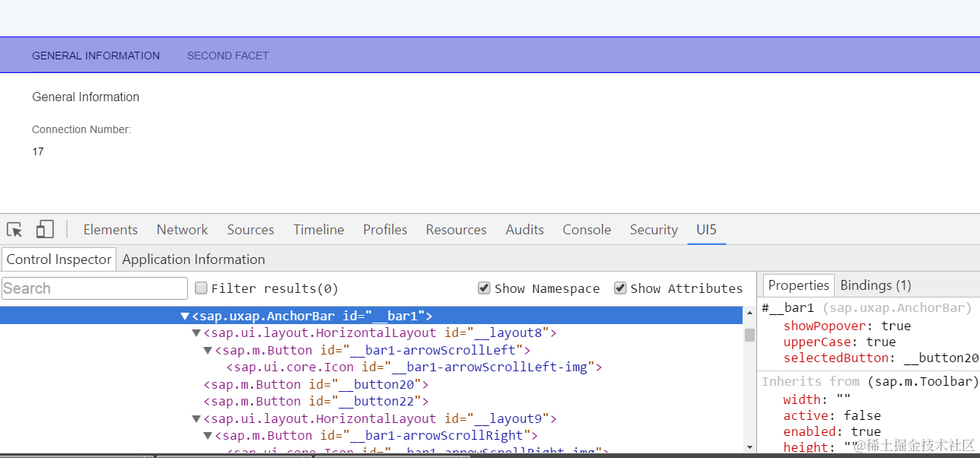Select the UI5 devtools tab

pyautogui.click(x=706, y=230)
